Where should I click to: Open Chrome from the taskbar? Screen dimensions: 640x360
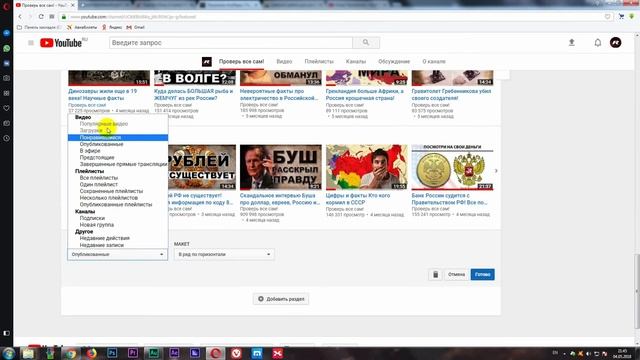[71, 353]
